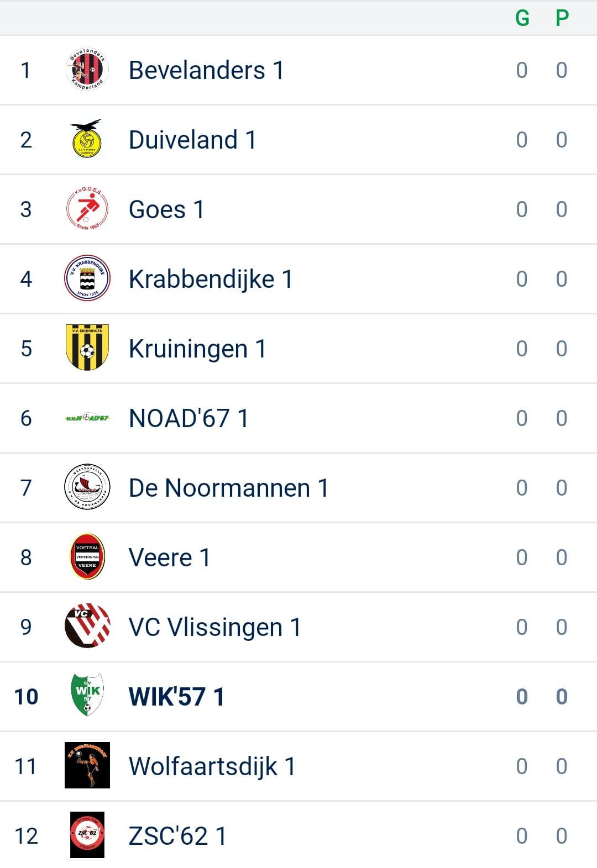Viewport: 597px width, 868px height.
Task: Click the Bevelanders club logo
Action: point(87,70)
